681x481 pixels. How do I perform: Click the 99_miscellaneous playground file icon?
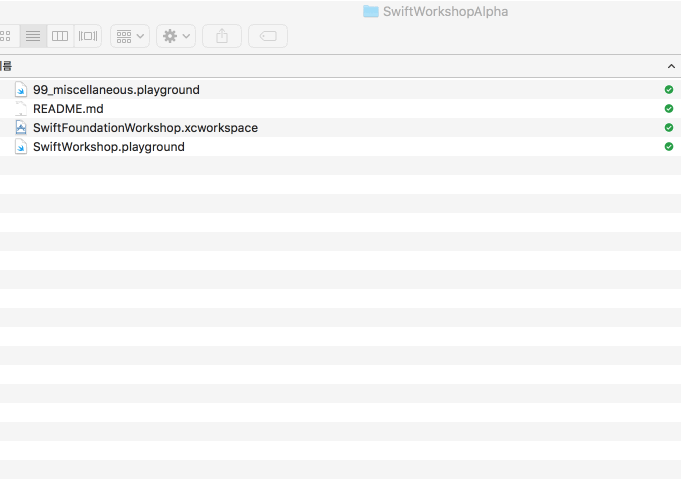21,89
